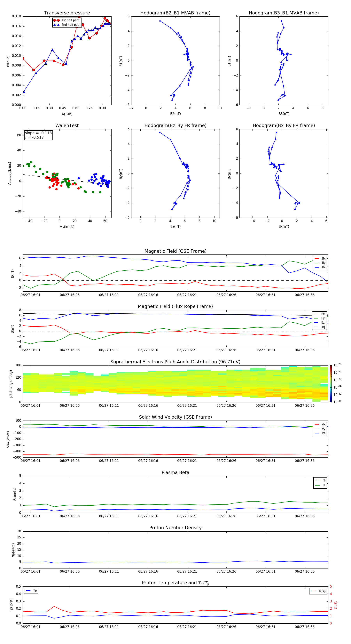351x644 pixels.
Task: Click 'Solar Wind Velocity (GSE Frame)' title
Action: [x=175, y=417]
